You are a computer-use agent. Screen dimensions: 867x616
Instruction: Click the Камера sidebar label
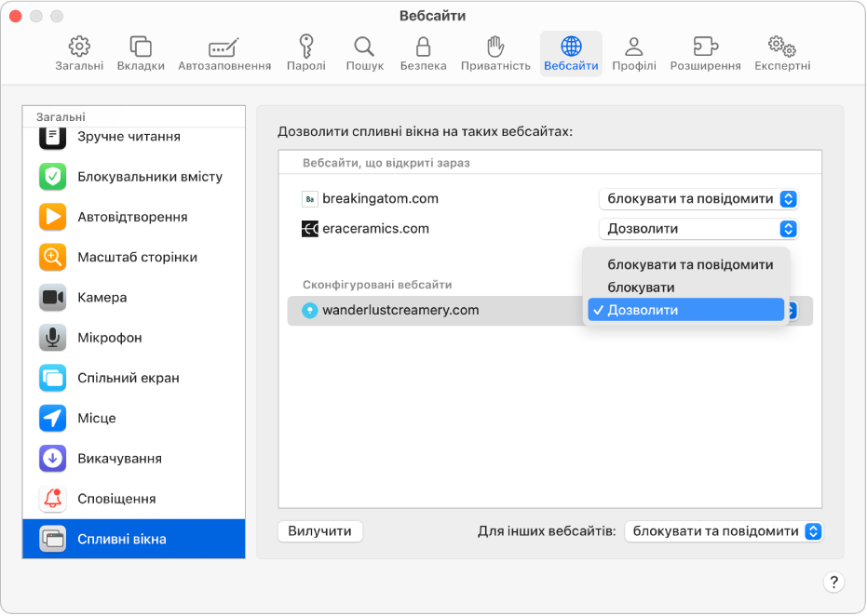click(102, 297)
